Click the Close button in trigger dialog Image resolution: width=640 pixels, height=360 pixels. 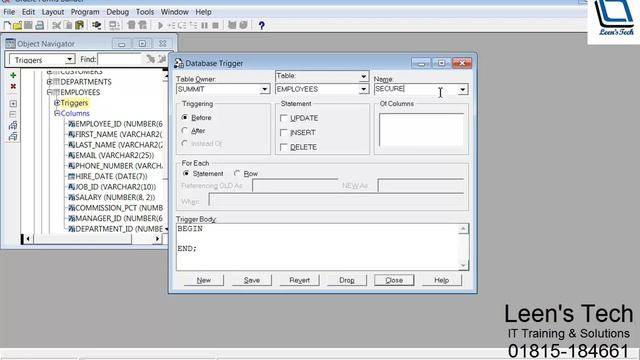(394, 280)
